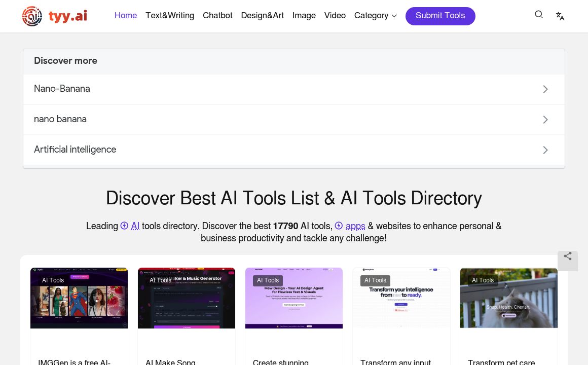Select the Chatbot navigation item
588x365 pixels.
(217, 16)
